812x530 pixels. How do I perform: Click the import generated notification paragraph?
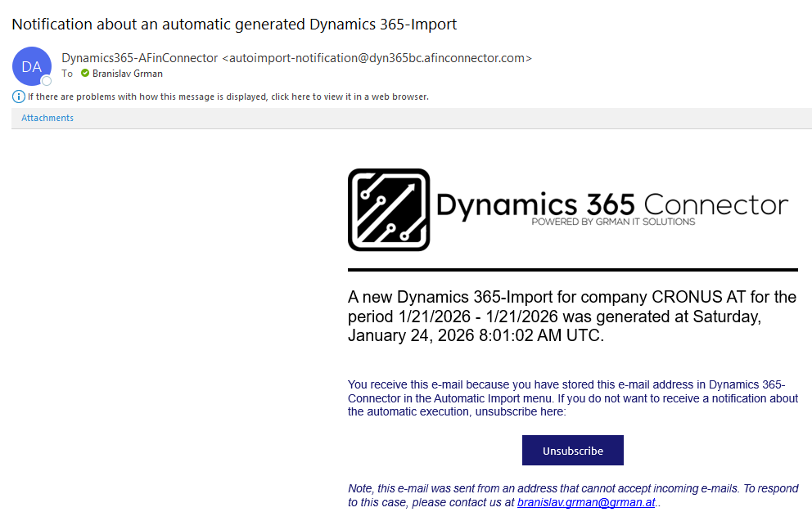[x=572, y=317]
